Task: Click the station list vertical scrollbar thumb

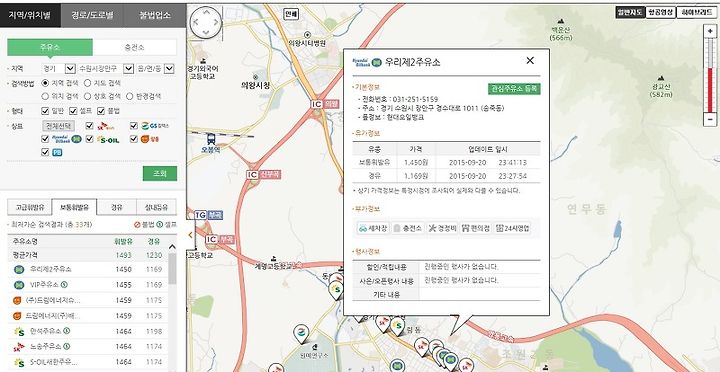Action: coord(172,268)
